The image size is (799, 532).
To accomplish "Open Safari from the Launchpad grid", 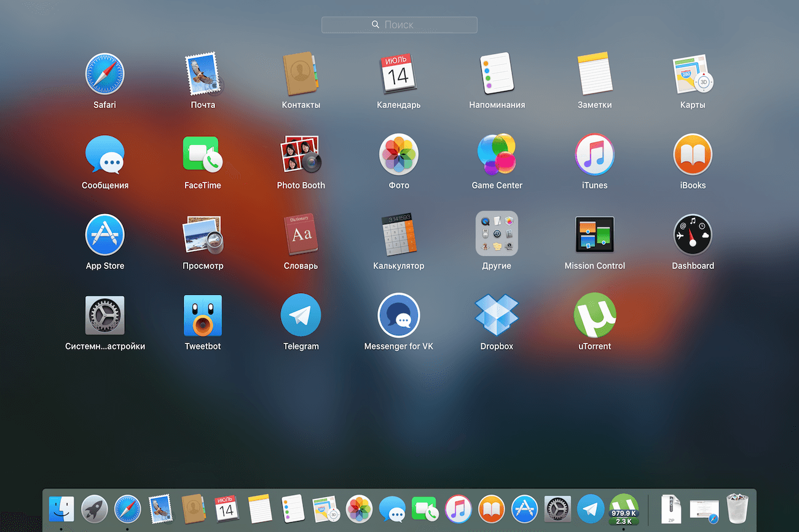I will (104, 73).
